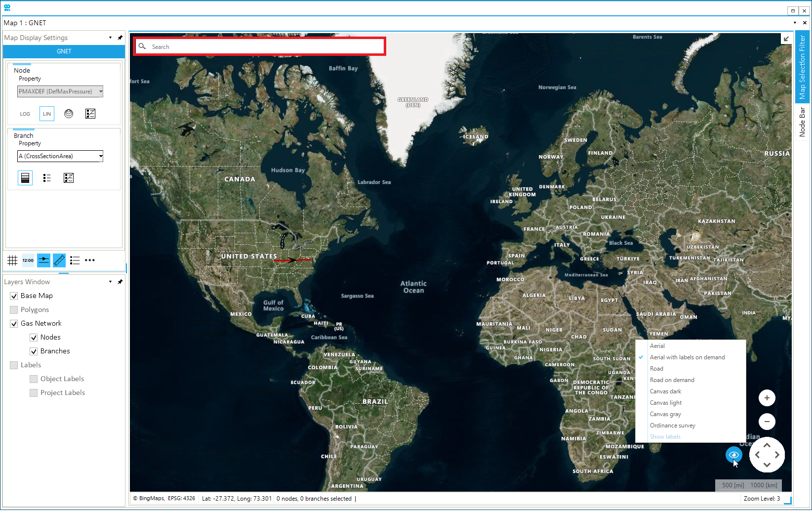The image size is (812, 511).
Task: Expand the Map Display Settings options arrow
Action: coord(110,38)
